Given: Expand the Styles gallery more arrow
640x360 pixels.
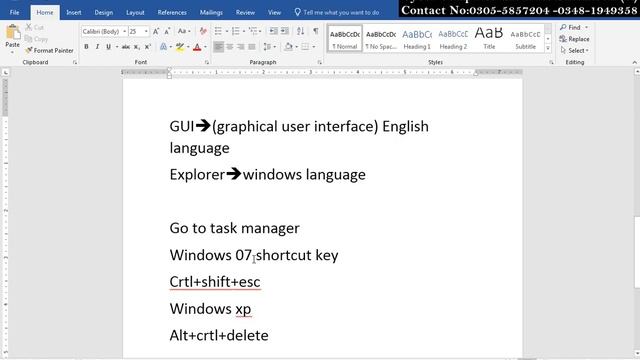Looking at the screenshot, I should pyautogui.click(x=548, y=48).
